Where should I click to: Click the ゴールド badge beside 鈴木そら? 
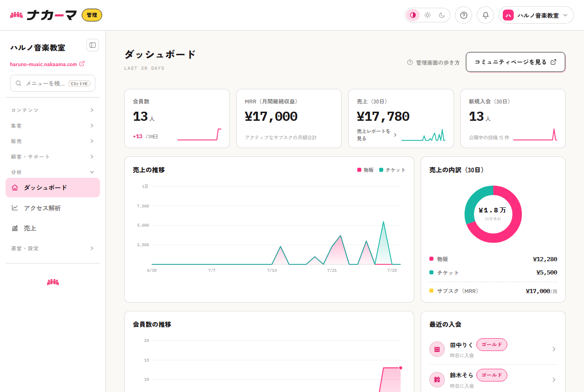pyautogui.click(x=492, y=375)
